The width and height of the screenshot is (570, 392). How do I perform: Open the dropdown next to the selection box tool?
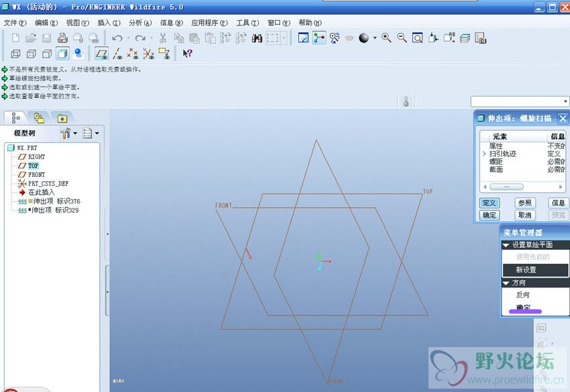(284, 38)
